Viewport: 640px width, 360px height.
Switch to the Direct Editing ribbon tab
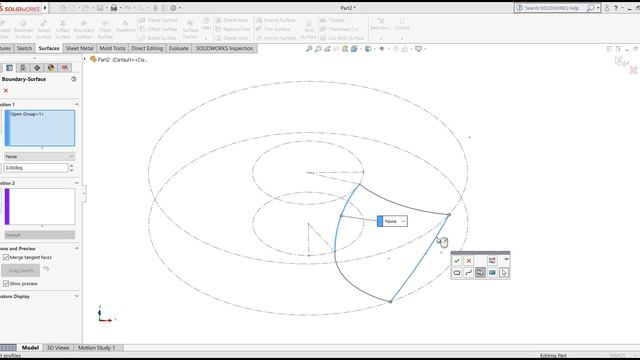click(147, 48)
